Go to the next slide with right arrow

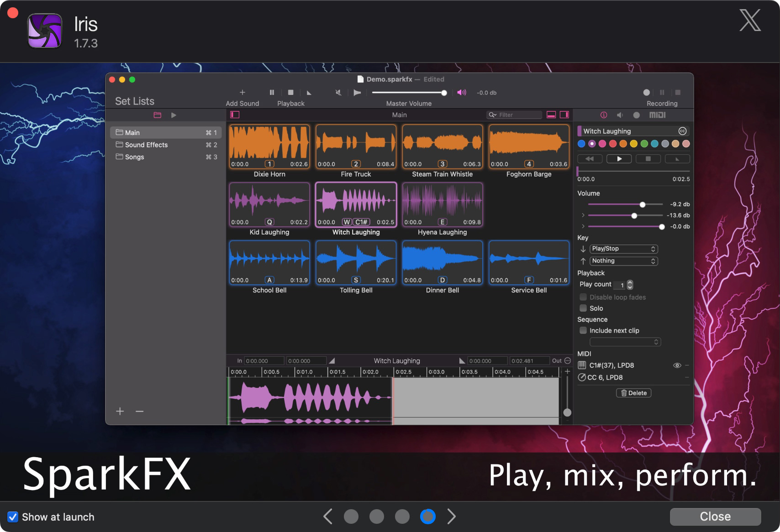click(451, 516)
